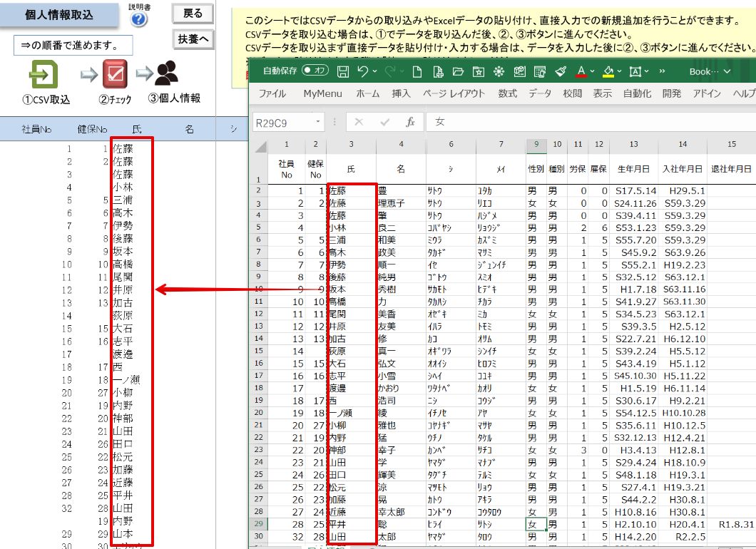Click the 扶養へ button
Viewport: 756px width, 549px height.
(193, 39)
